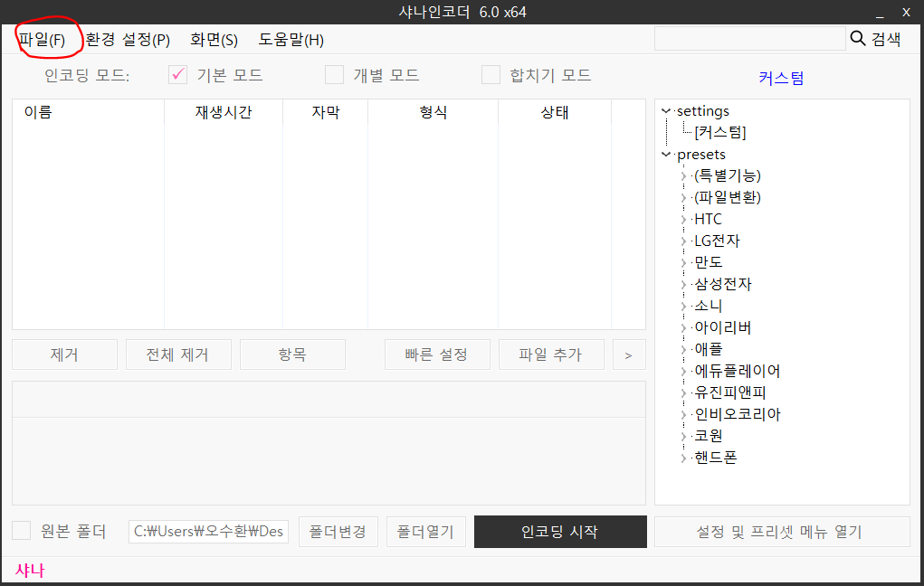Screen dimensions: 924x586
Task: Enable 개별 모드 encoding mode
Action: [333, 75]
